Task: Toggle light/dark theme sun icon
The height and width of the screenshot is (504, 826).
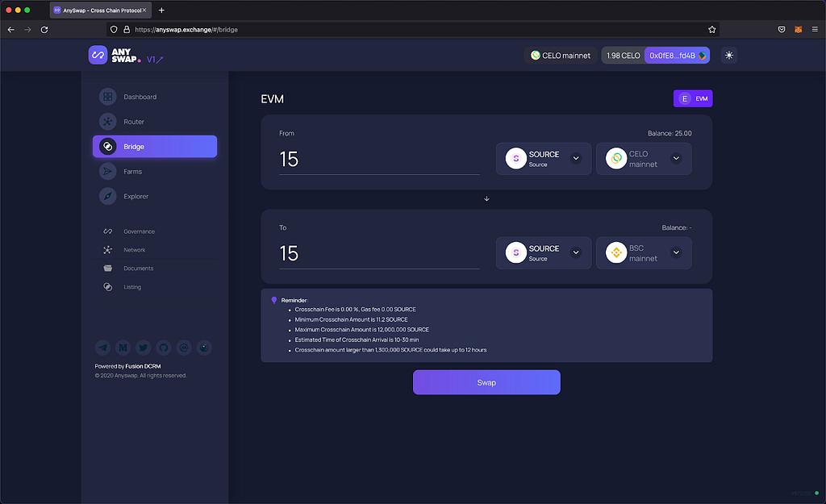Action: point(729,56)
